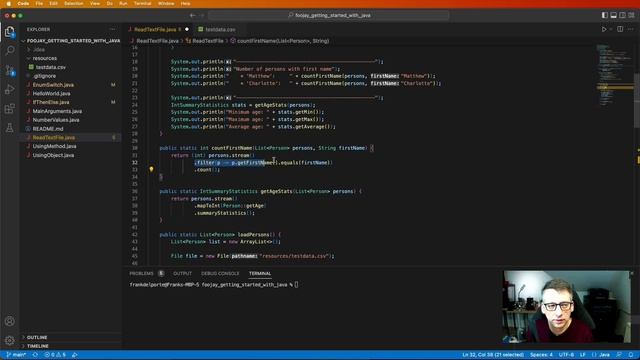This screenshot has width=640, height=360.
Task: Click UTF-8 encoding selector
Action: [x=567, y=355]
